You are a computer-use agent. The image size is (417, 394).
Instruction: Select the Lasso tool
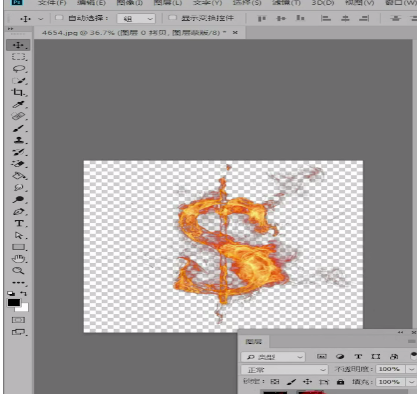[19, 69]
